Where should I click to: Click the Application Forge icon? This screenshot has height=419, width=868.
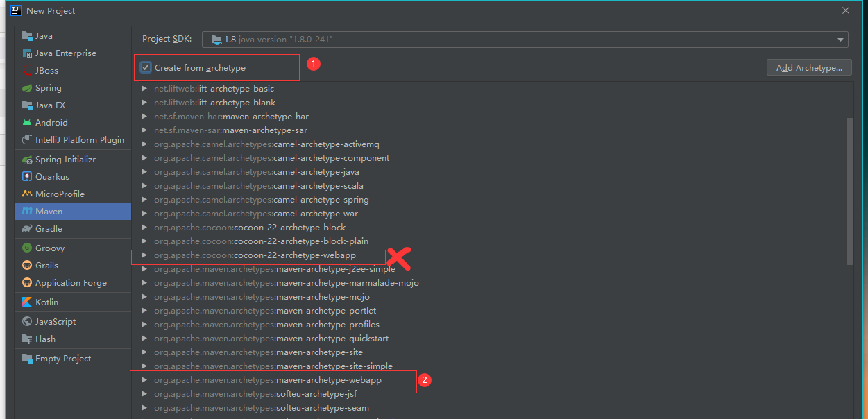click(x=27, y=283)
